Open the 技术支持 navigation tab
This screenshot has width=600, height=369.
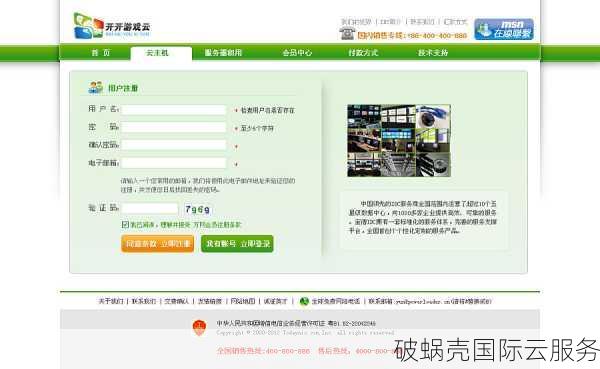click(x=433, y=53)
